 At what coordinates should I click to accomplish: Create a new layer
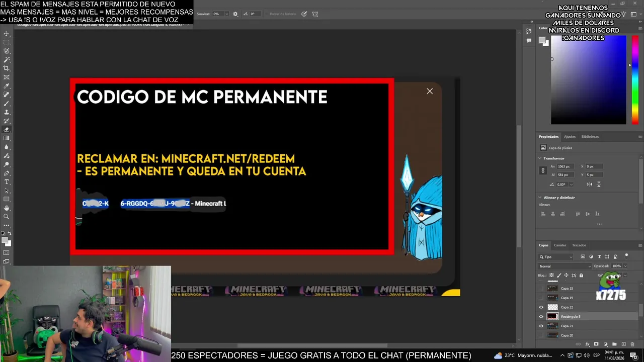(624, 344)
